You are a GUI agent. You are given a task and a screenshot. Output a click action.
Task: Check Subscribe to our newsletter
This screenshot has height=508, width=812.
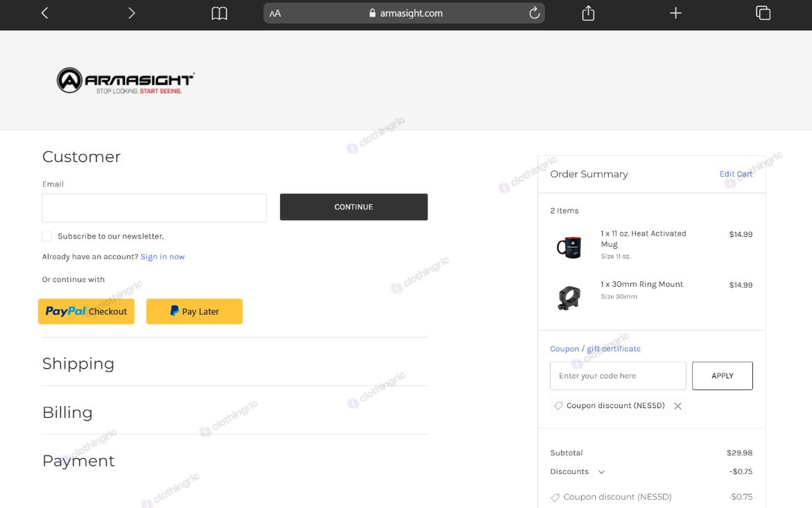(47, 236)
